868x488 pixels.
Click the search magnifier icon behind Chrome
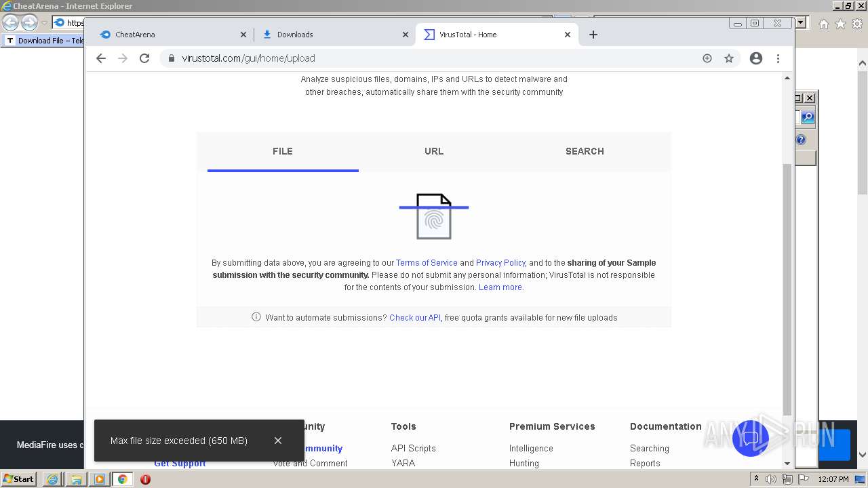(807, 117)
